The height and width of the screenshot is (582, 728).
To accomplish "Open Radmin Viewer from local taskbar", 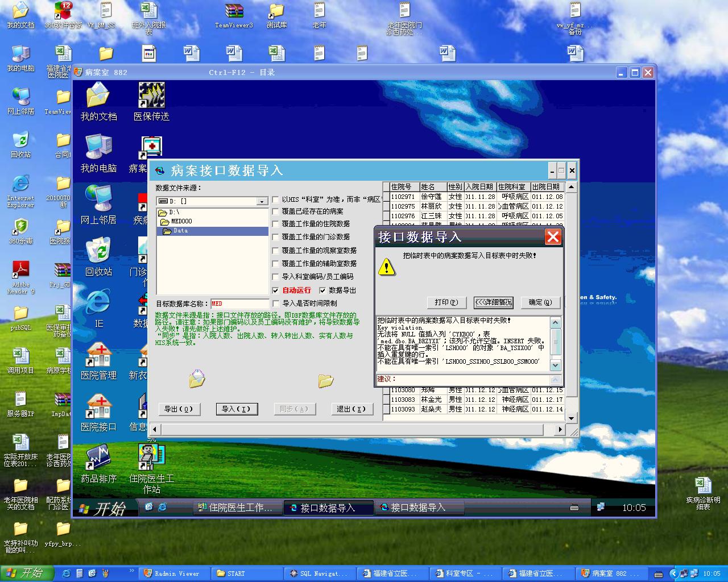I will tap(174, 573).
